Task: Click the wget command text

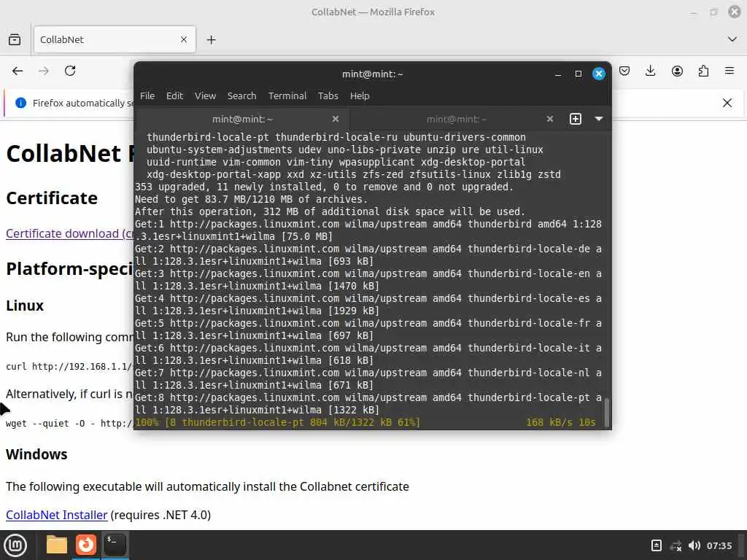Action: point(69,424)
